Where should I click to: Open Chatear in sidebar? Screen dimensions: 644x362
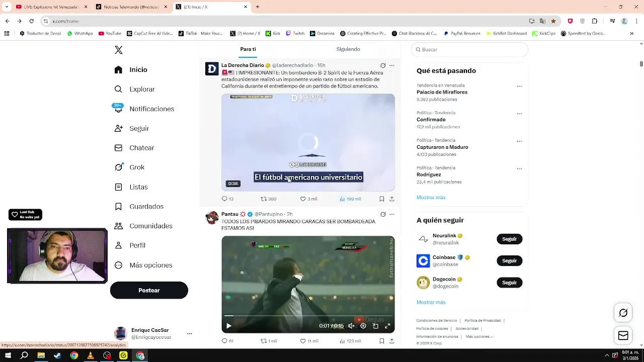(134, 148)
